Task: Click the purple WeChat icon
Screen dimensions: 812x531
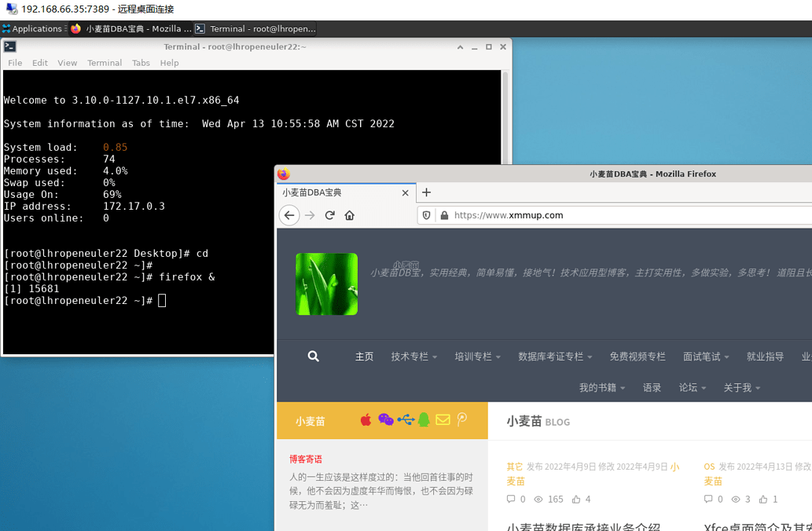Action: pos(385,420)
